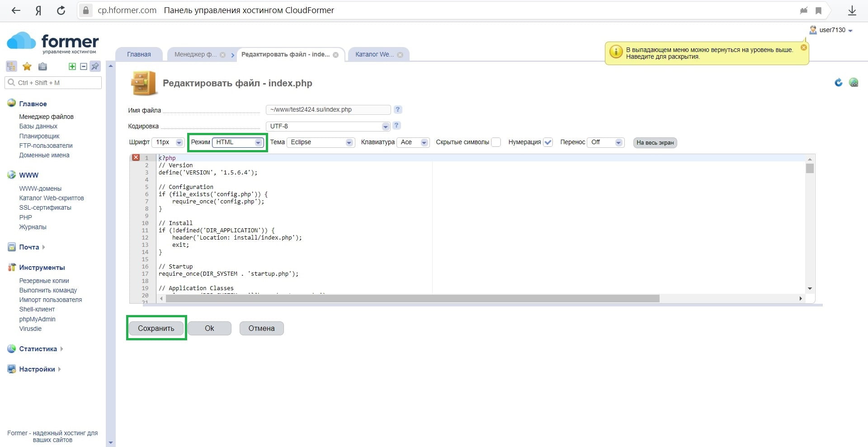The width and height of the screenshot is (868, 447).
Task: Open Менеджер файлов in sidebar menu
Action: 46,117
